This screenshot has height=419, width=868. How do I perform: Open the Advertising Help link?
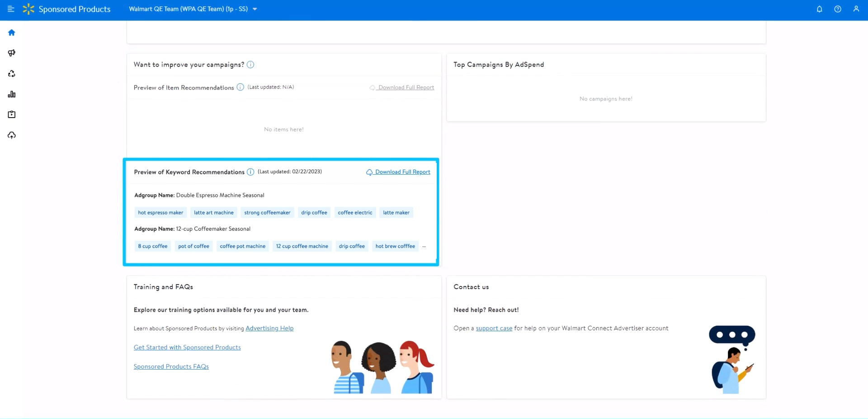[x=269, y=329]
